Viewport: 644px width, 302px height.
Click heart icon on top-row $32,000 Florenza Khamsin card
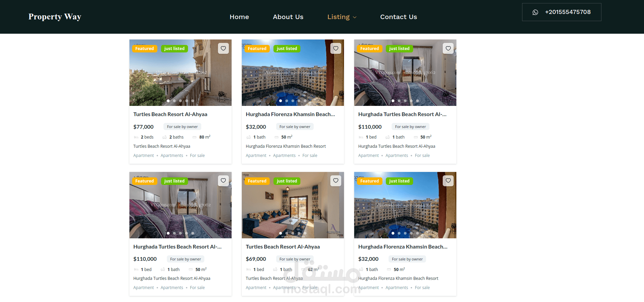pos(336,48)
